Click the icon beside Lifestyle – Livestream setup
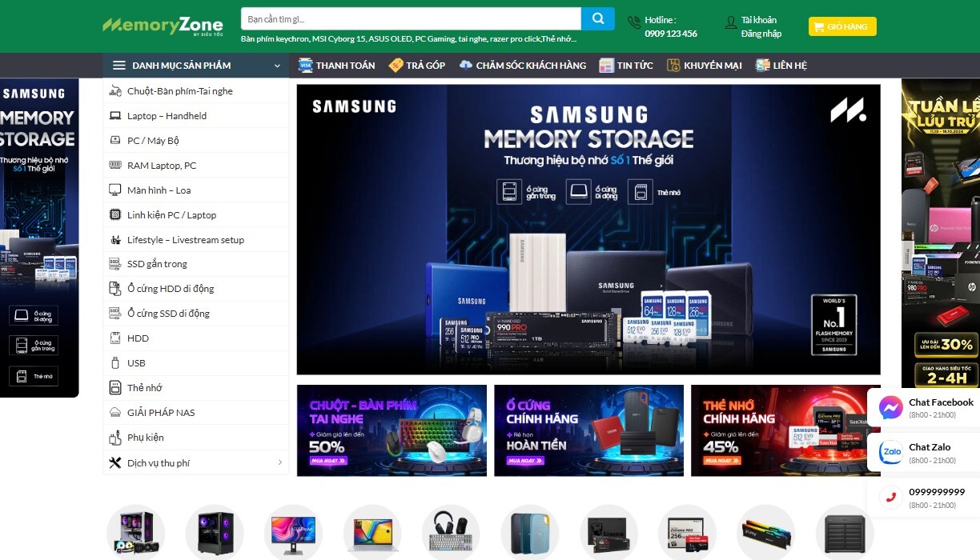This screenshot has width=980, height=560. pyautogui.click(x=115, y=240)
